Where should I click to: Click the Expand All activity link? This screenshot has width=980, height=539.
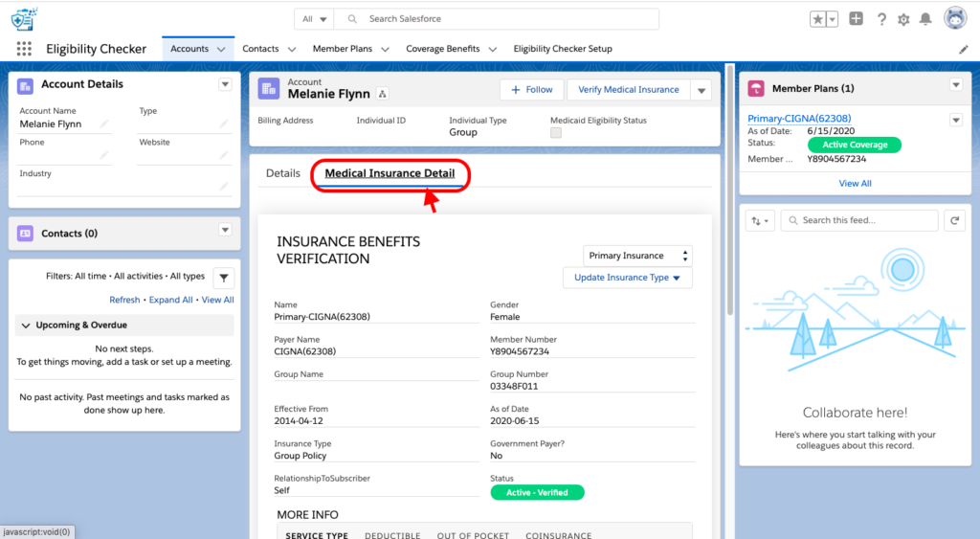click(x=170, y=301)
